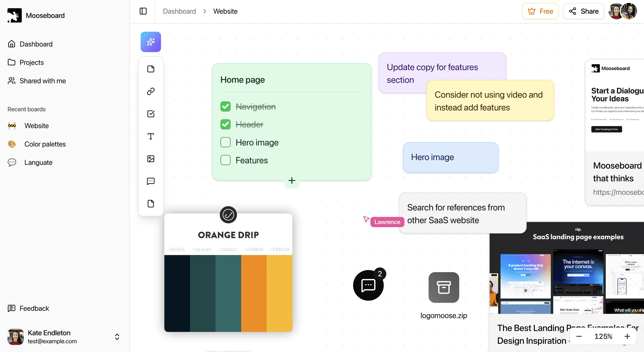644x352 pixels.
Task: Open the AI assistant sparkle tool
Action: point(151,42)
